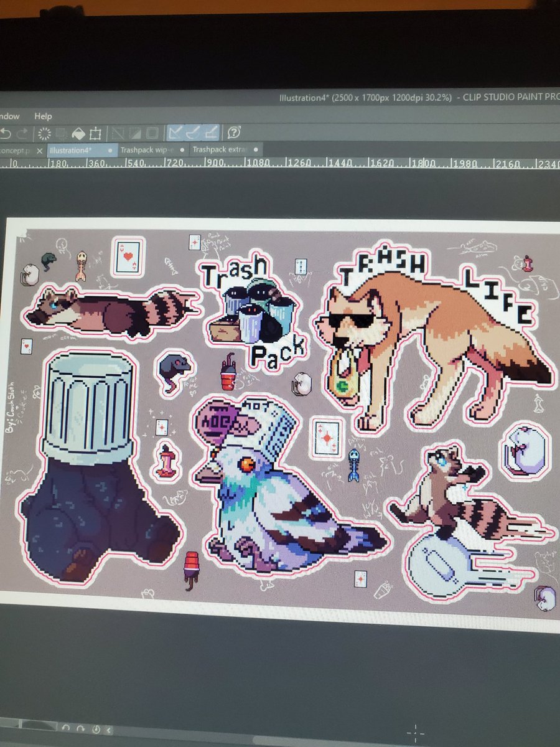Image resolution: width=560 pixels, height=747 pixels.
Task: Select the Fill bucket icon
Action: tap(78, 133)
